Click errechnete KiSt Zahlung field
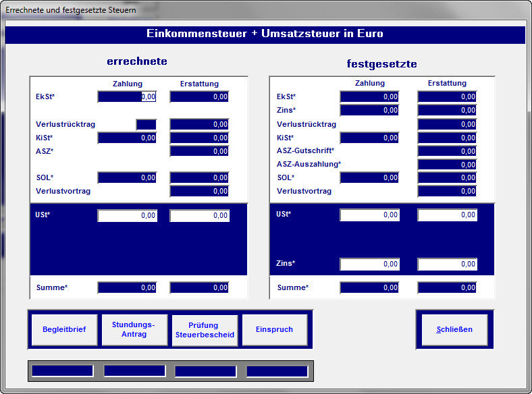 127,138
